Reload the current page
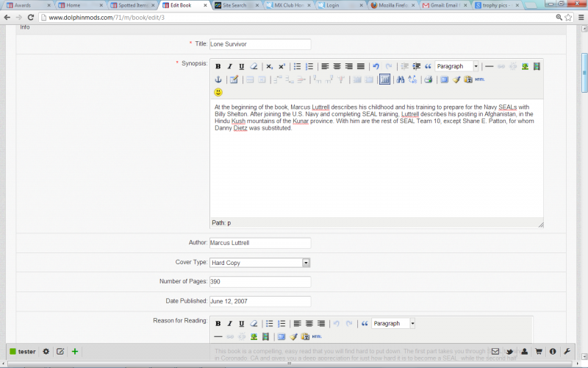The image size is (588, 368). 31,17
